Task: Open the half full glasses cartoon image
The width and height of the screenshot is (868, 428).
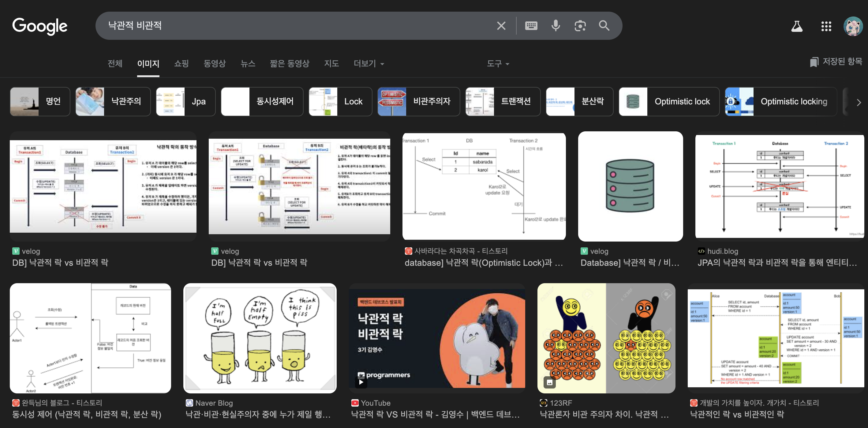Action: (x=260, y=338)
